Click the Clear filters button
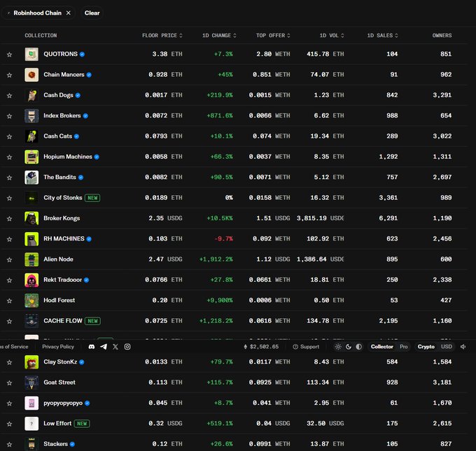476x451 pixels. point(92,13)
